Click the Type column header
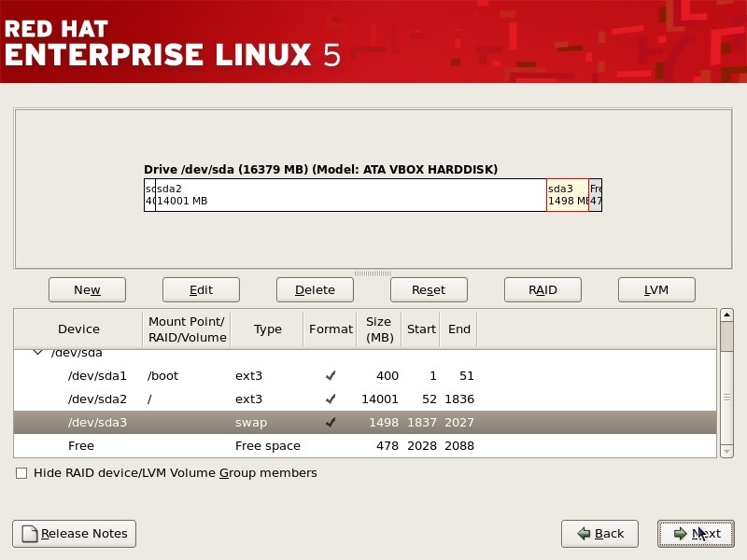 267,329
